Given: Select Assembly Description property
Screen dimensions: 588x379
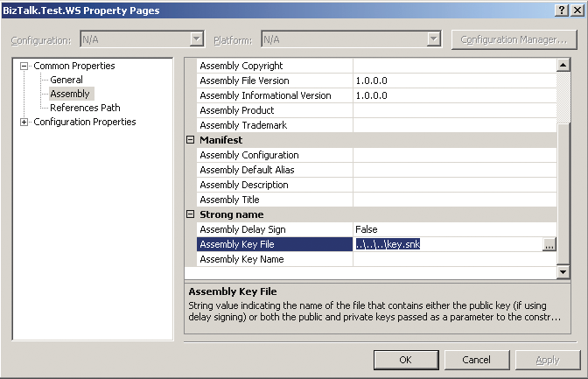Looking at the screenshot, I should tap(275, 185).
